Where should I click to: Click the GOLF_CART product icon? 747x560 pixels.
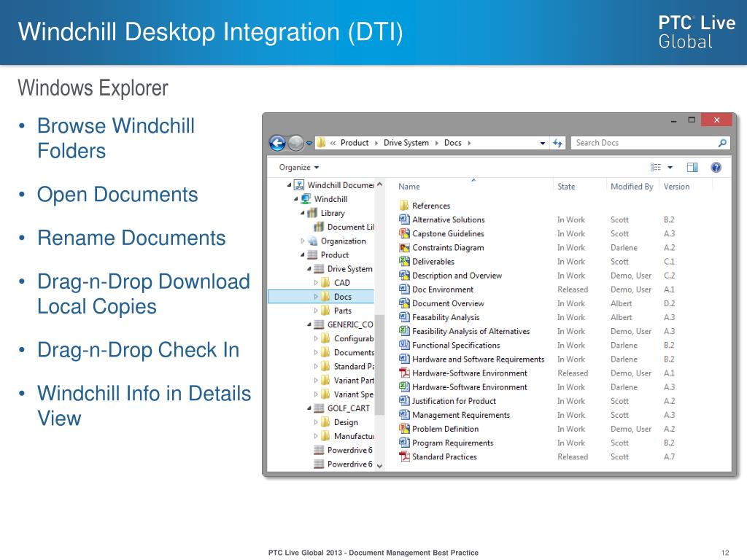tap(320, 408)
